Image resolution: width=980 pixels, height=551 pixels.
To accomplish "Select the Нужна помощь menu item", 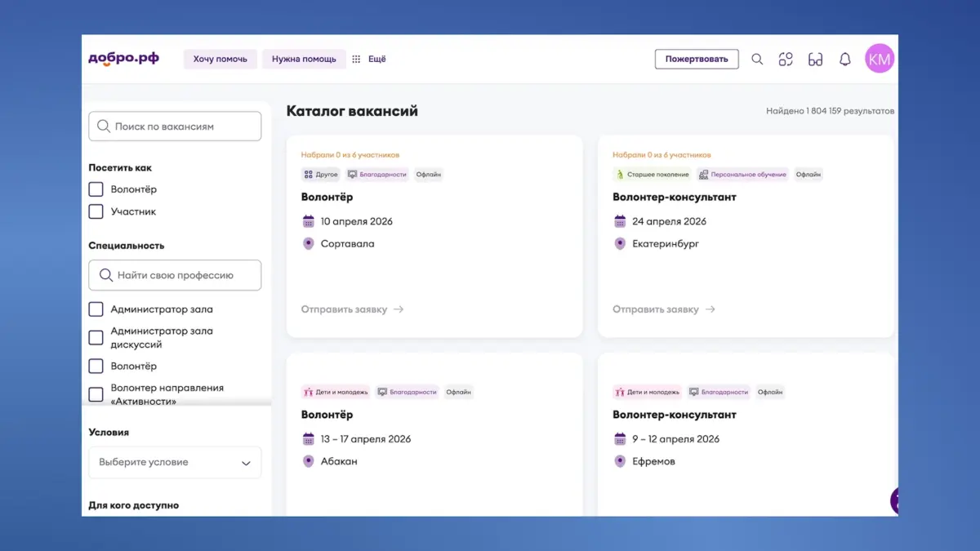I will pyautogui.click(x=303, y=59).
